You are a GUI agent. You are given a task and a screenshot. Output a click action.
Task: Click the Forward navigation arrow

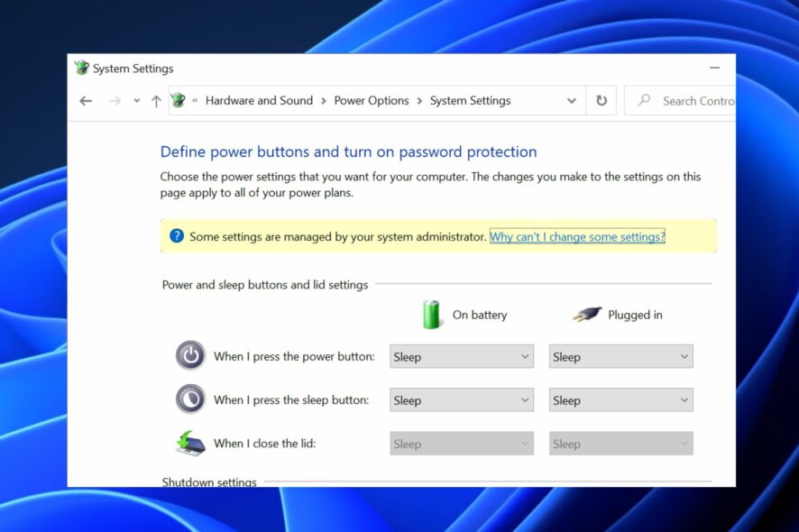(115, 101)
